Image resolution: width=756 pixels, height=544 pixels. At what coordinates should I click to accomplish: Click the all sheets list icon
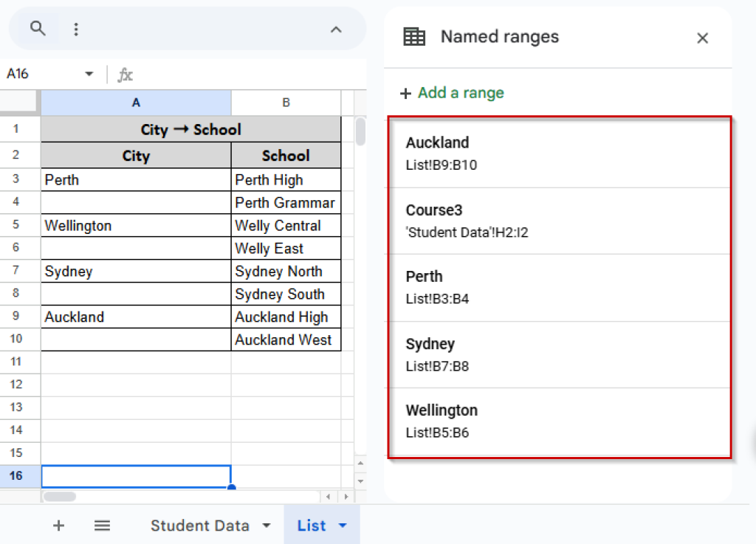pos(102,526)
